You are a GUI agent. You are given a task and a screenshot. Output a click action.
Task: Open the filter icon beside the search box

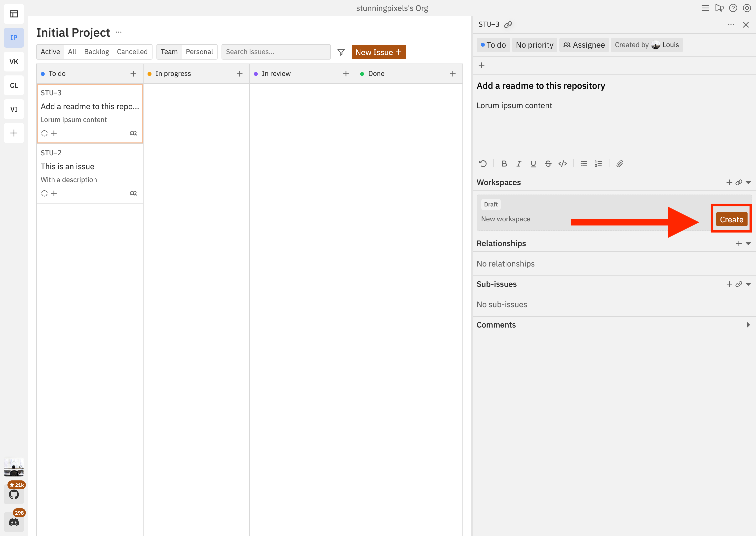pos(341,52)
